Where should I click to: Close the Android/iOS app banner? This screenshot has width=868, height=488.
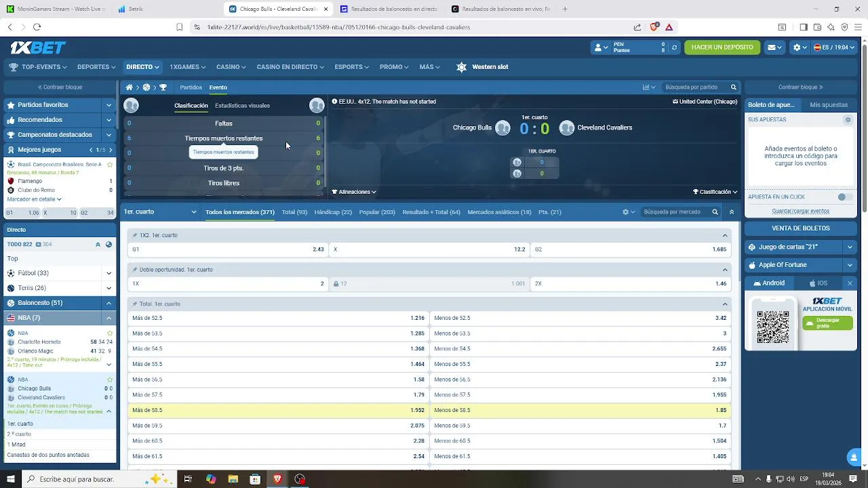[x=850, y=283]
